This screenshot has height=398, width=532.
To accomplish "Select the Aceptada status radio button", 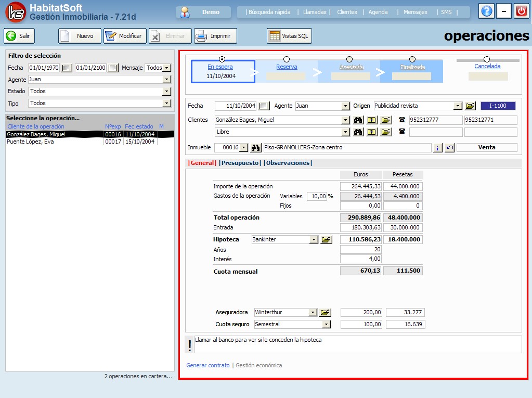I will (349, 59).
